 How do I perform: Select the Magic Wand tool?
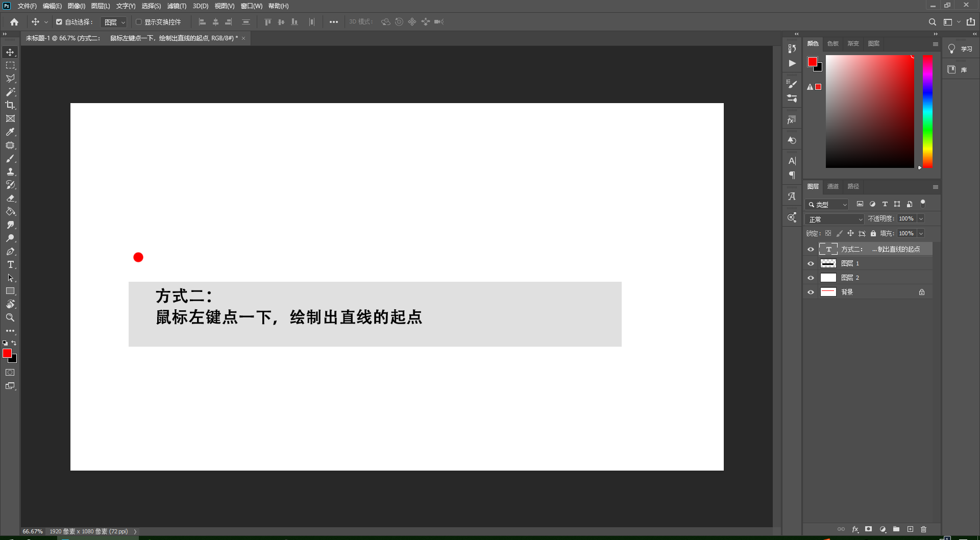(10, 92)
